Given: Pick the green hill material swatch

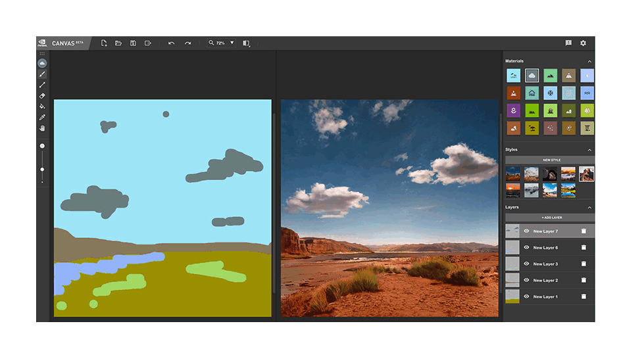Looking at the screenshot, I should coord(551,76).
